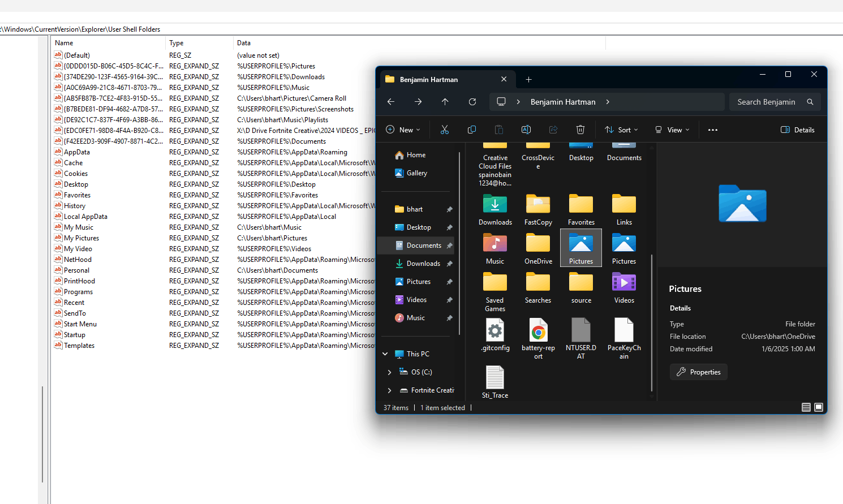
Task: Select the battery-report Chrome file
Action: point(538,339)
